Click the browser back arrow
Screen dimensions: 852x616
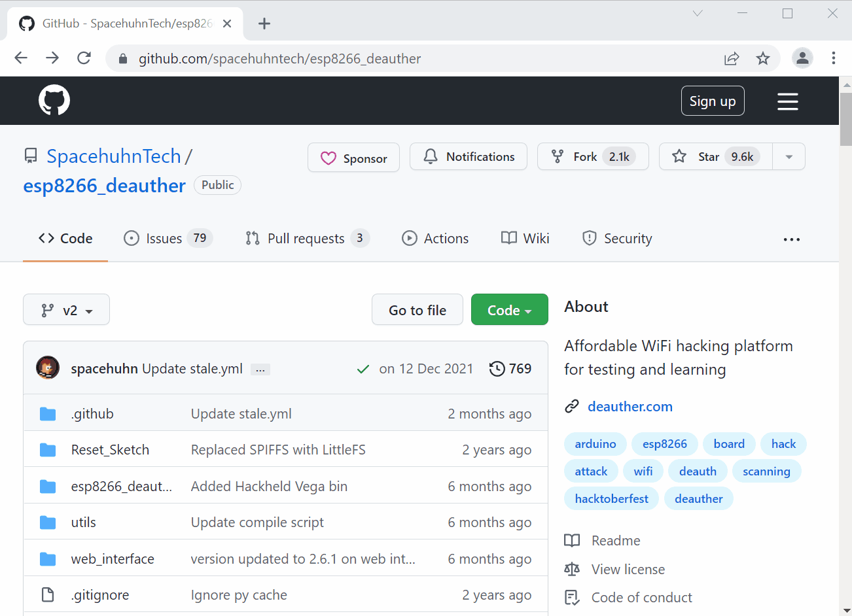pos(21,58)
